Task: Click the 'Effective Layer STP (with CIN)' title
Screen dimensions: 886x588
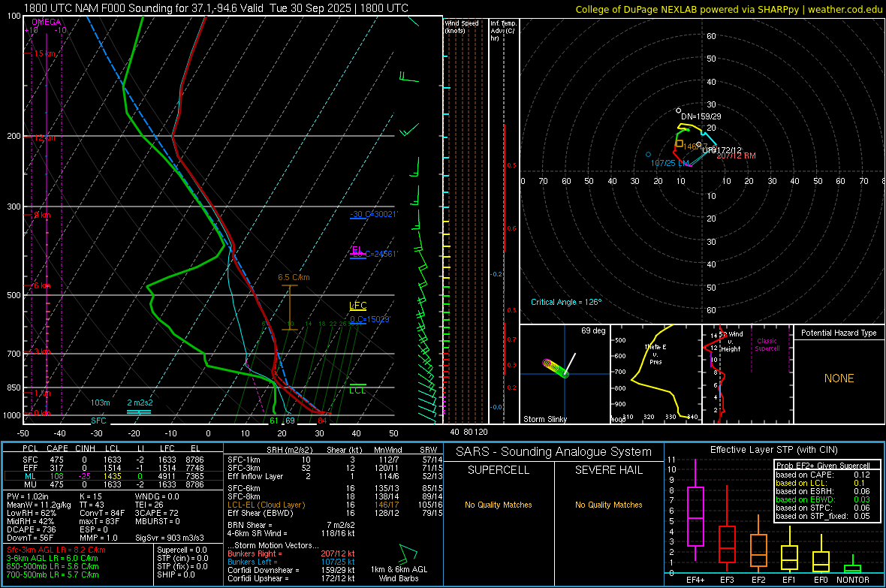Action: pyautogui.click(x=773, y=450)
